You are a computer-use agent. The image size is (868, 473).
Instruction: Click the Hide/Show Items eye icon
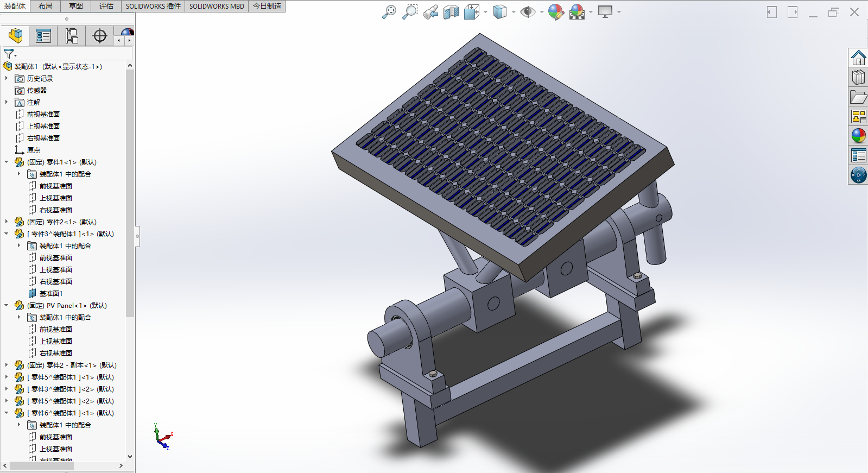(528, 12)
